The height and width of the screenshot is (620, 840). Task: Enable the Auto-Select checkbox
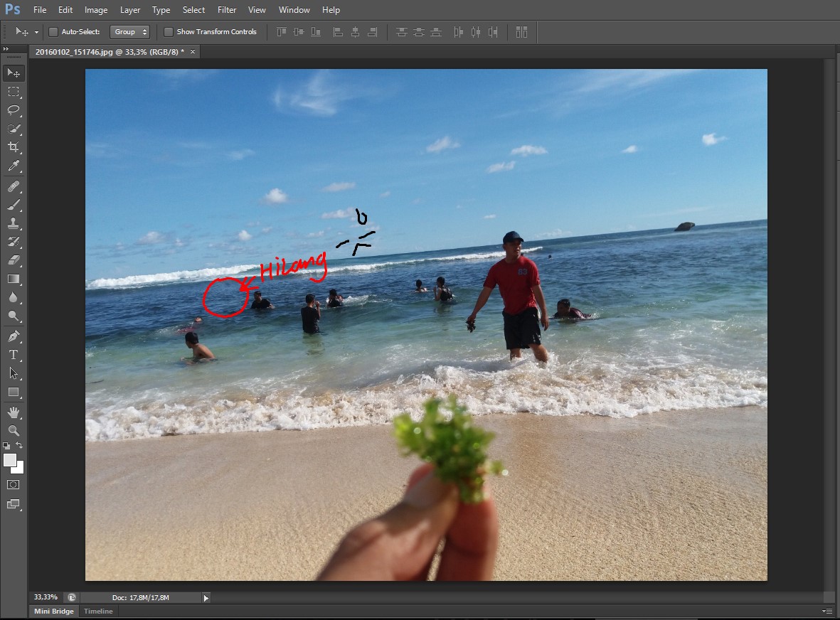tap(53, 32)
